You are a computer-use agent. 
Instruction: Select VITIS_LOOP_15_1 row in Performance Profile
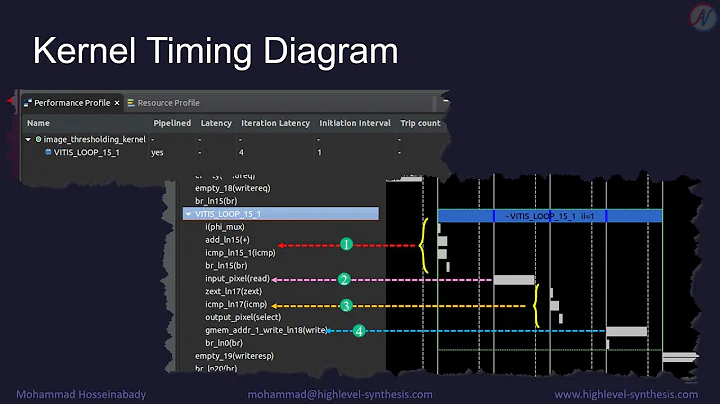pyautogui.click(x=86, y=152)
